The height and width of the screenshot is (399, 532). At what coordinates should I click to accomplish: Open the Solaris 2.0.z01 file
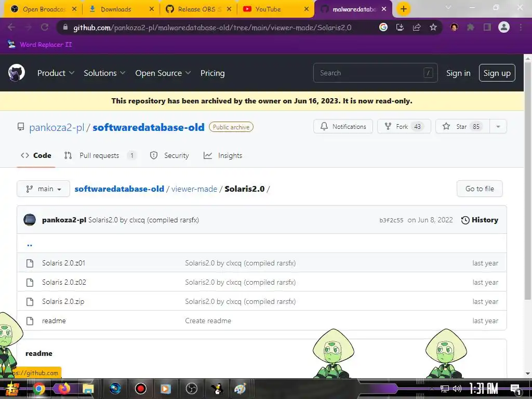click(x=63, y=263)
